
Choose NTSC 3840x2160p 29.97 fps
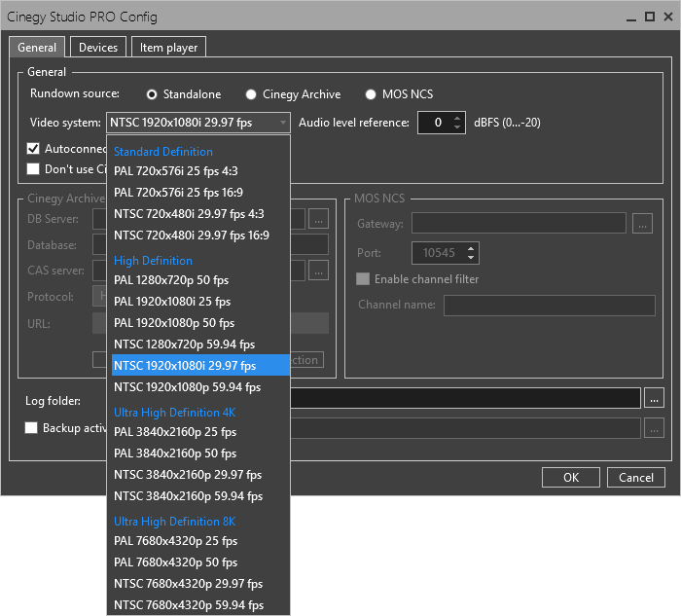(198, 474)
